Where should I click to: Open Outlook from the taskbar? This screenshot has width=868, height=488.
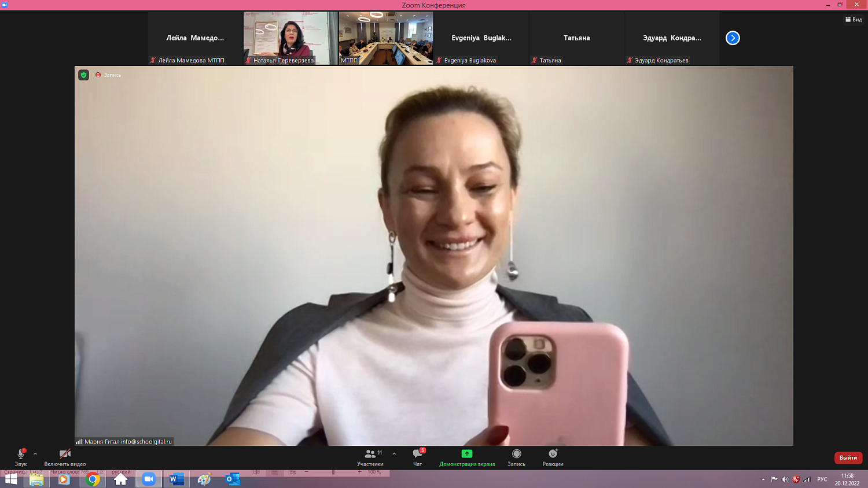coord(233,479)
